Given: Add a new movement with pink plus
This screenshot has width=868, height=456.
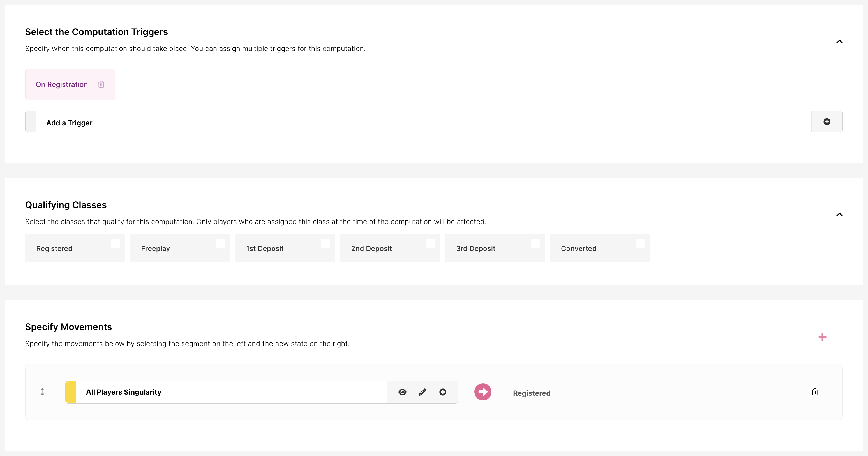Looking at the screenshot, I should click(x=822, y=337).
